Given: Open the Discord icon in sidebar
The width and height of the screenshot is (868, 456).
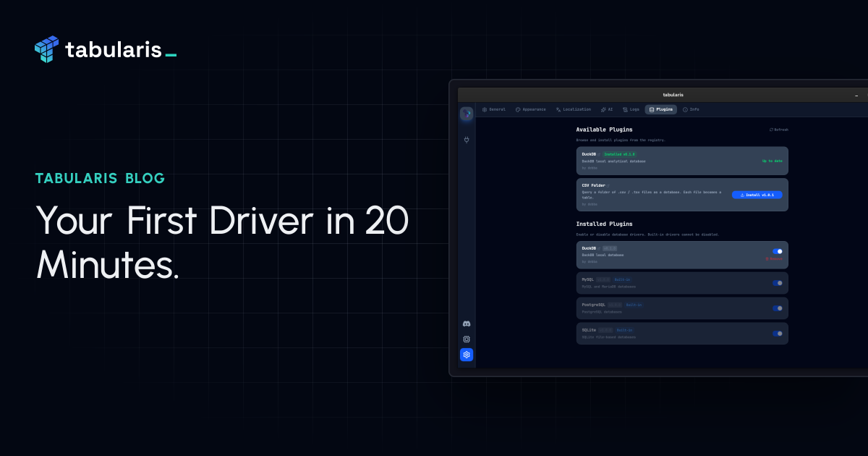Looking at the screenshot, I should pos(467,324).
